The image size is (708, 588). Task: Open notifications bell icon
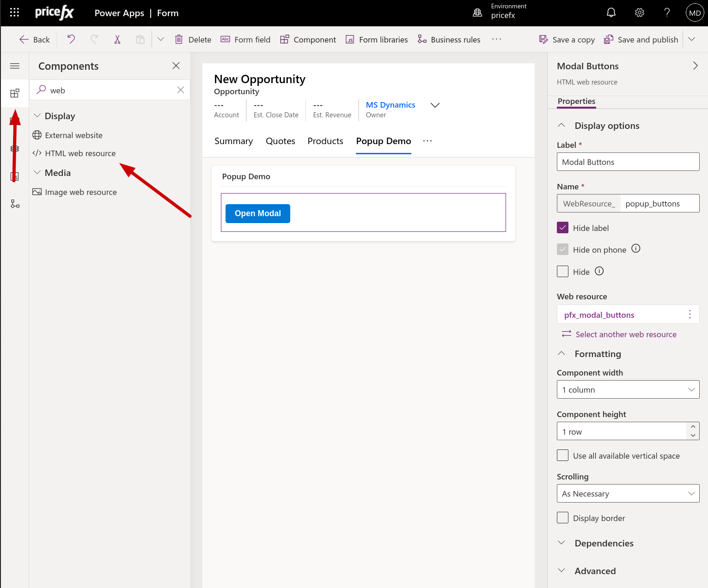(x=611, y=12)
